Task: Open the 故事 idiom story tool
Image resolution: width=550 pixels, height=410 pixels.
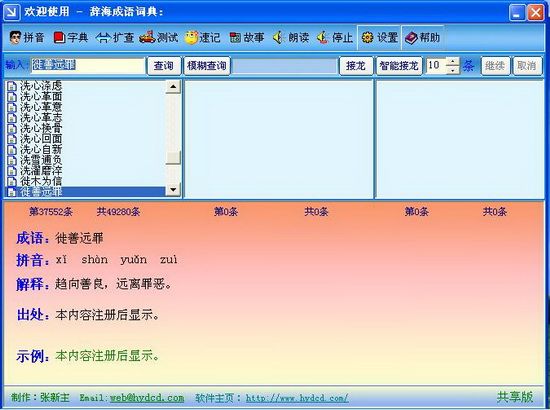Action: 247,38
